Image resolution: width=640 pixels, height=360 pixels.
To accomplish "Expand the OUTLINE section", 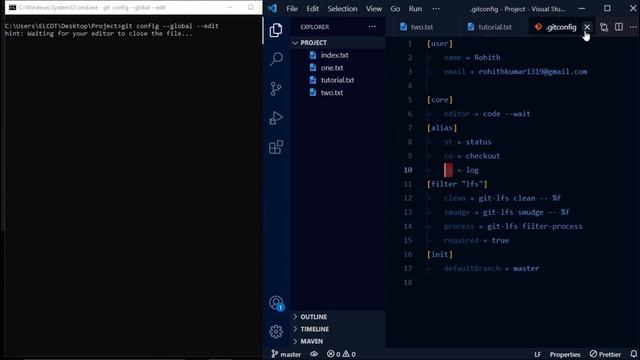I will pyautogui.click(x=313, y=317).
